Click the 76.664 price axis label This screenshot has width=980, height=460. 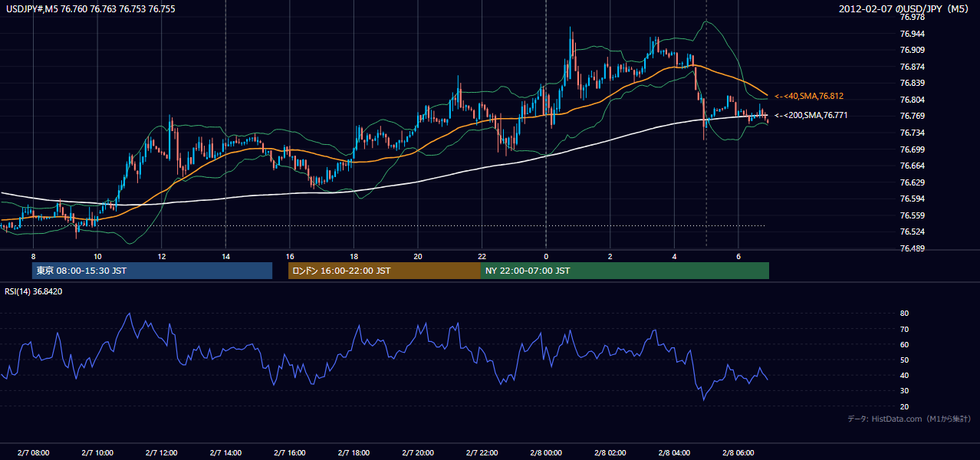[913, 166]
